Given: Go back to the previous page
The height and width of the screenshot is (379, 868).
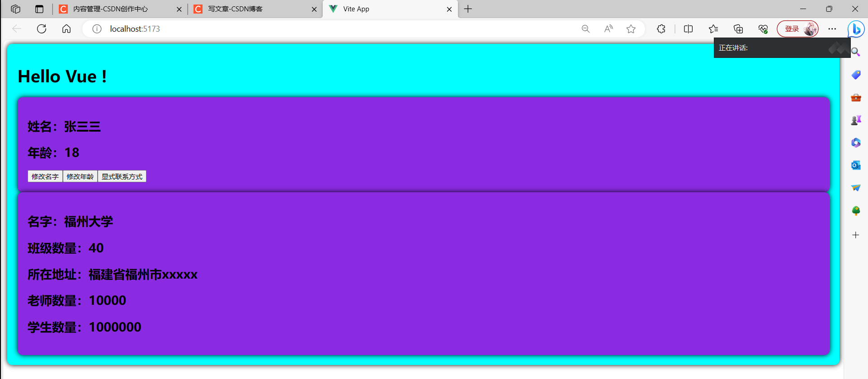Looking at the screenshot, I should (17, 29).
